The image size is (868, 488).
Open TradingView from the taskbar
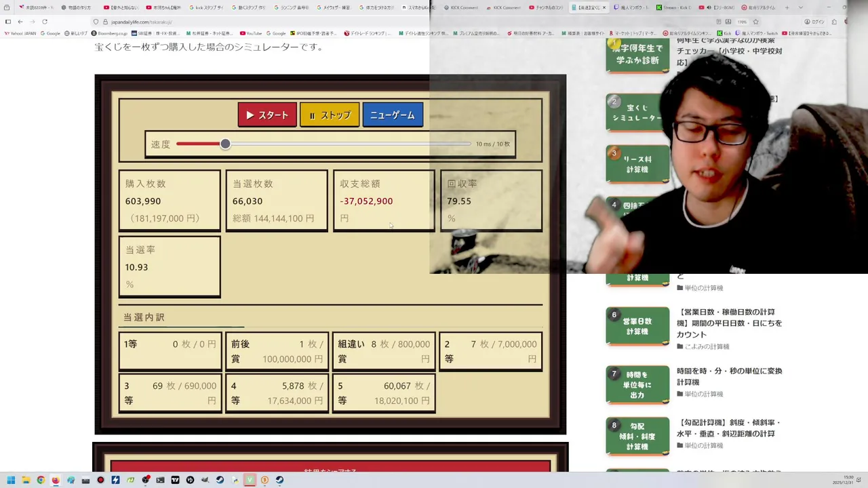pyautogui.click(x=175, y=480)
